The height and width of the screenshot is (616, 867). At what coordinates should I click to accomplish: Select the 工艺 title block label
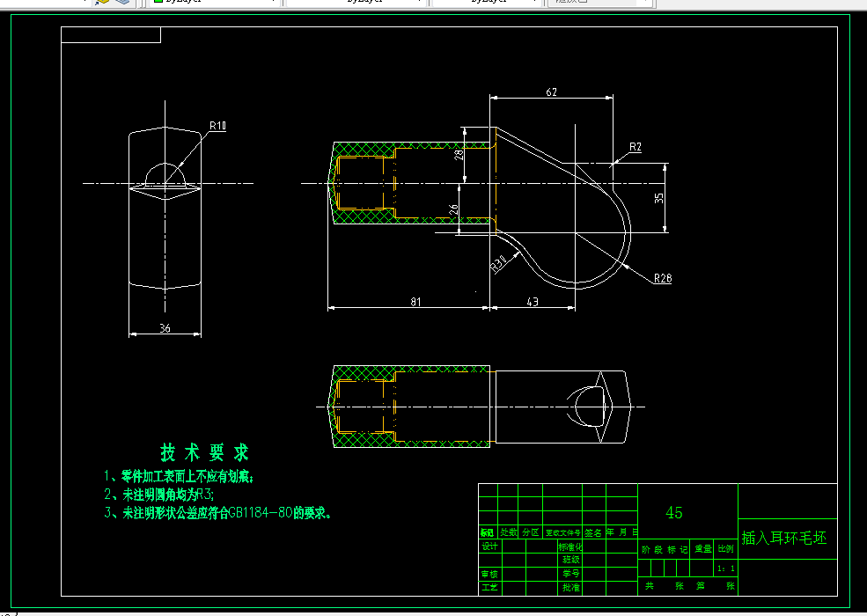[x=490, y=587]
